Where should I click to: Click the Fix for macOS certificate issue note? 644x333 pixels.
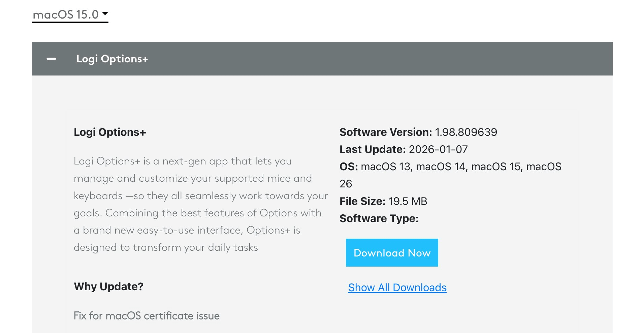tap(147, 316)
